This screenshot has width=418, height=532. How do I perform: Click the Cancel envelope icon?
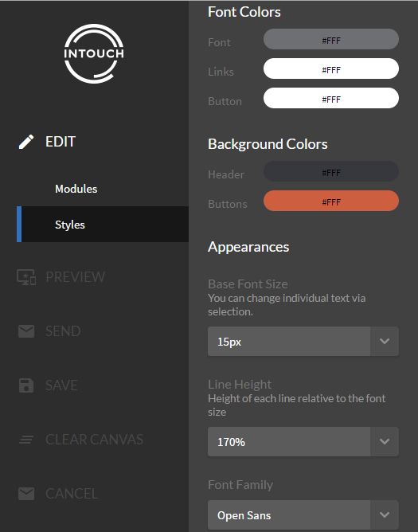coord(26,494)
